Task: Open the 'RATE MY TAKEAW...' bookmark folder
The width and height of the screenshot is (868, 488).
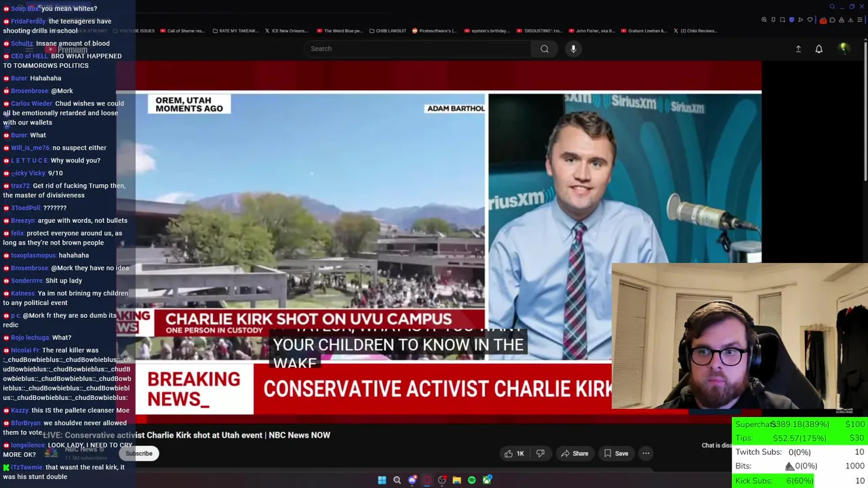Action: [235, 30]
